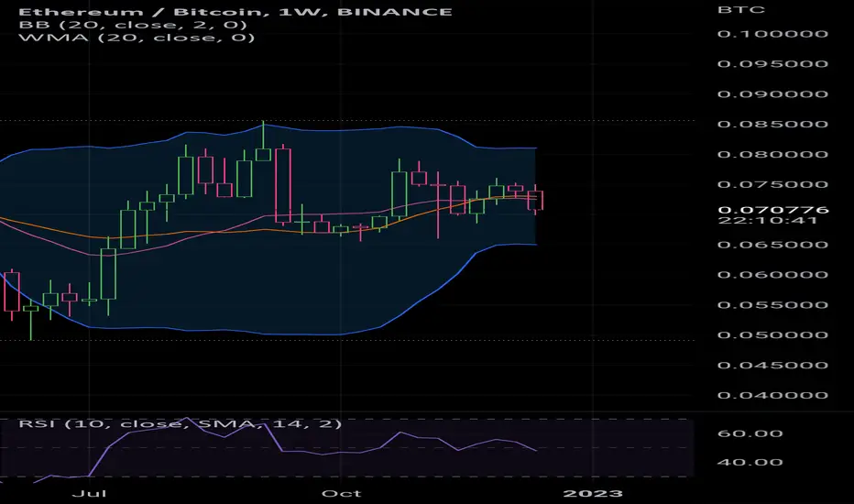Screen dimensions: 854x504
Task: Click the Oct label on the time axis
Action: [341, 494]
